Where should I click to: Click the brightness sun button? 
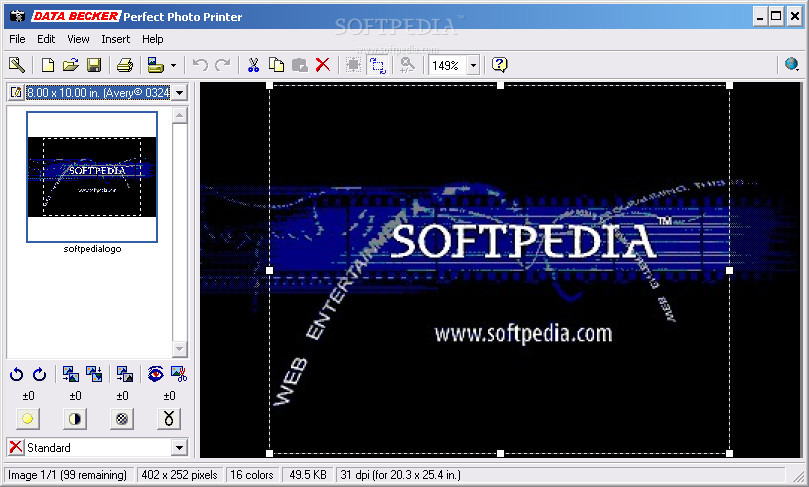(27, 419)
